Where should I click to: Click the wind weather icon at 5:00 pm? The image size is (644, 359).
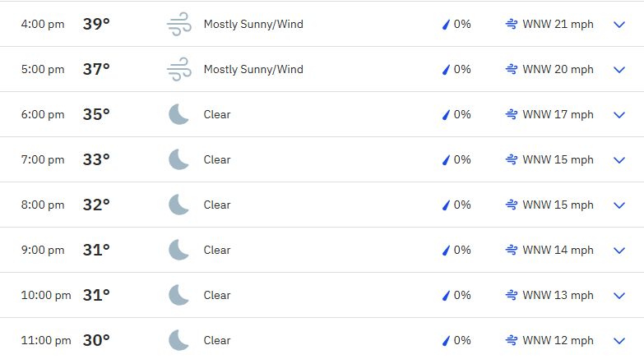[179, 69]
